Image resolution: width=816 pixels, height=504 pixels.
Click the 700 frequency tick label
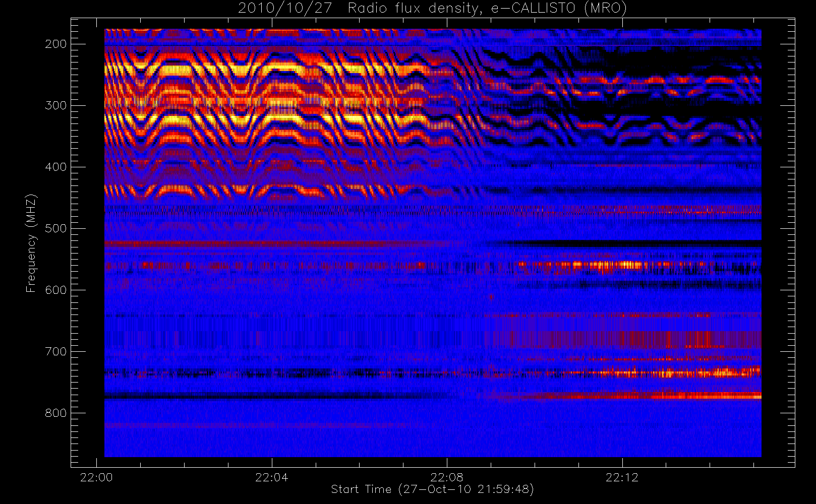(x=56, y=351)
